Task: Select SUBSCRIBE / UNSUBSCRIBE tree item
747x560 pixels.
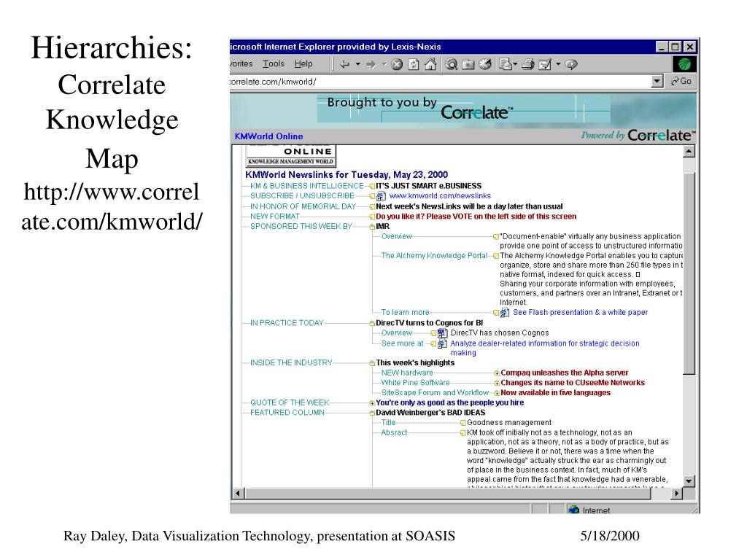Action: click(x=302, y=195)
